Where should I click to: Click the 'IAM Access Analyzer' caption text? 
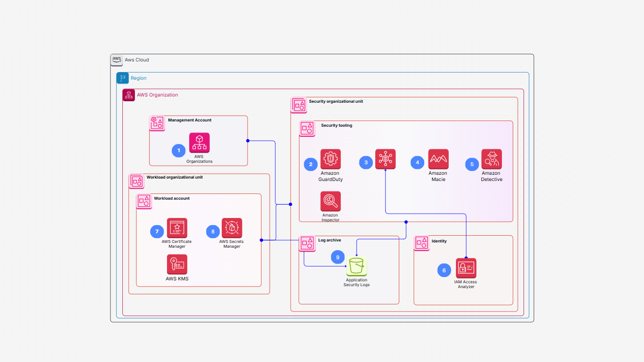tap(465, 284)
